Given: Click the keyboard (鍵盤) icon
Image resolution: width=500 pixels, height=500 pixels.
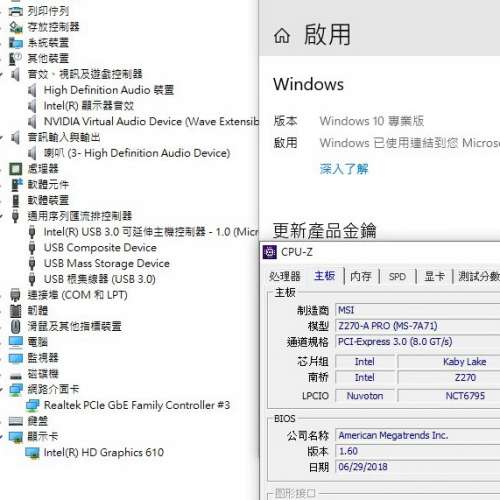Looking at the screenshot, I should (x=15, y=421).
